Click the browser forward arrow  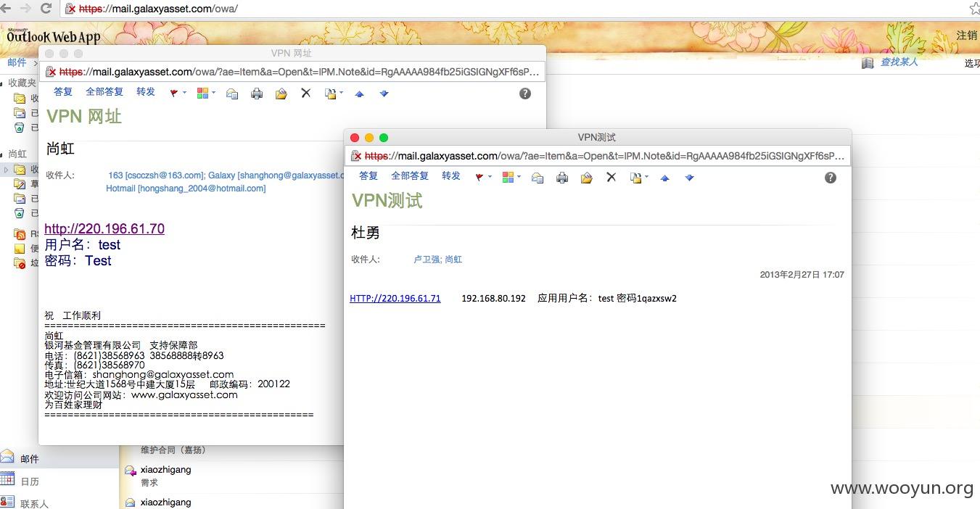[25, 9]
